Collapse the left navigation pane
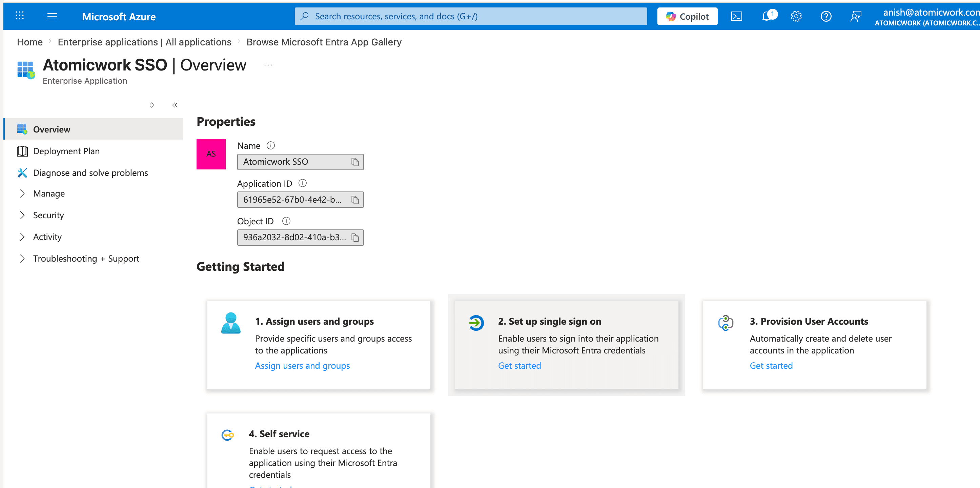Image resolution: width=980 pixels, height=488 pixels. (175, 105)
